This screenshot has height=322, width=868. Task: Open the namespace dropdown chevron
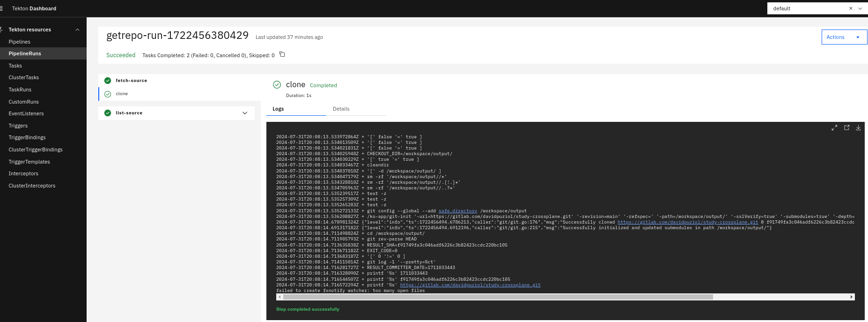860,8
